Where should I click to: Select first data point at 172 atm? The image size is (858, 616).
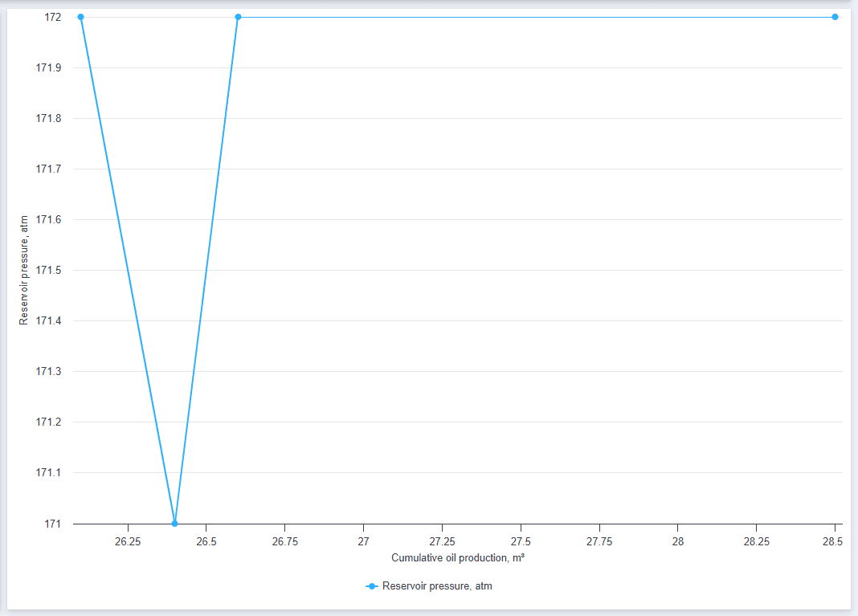coord(81,17)
